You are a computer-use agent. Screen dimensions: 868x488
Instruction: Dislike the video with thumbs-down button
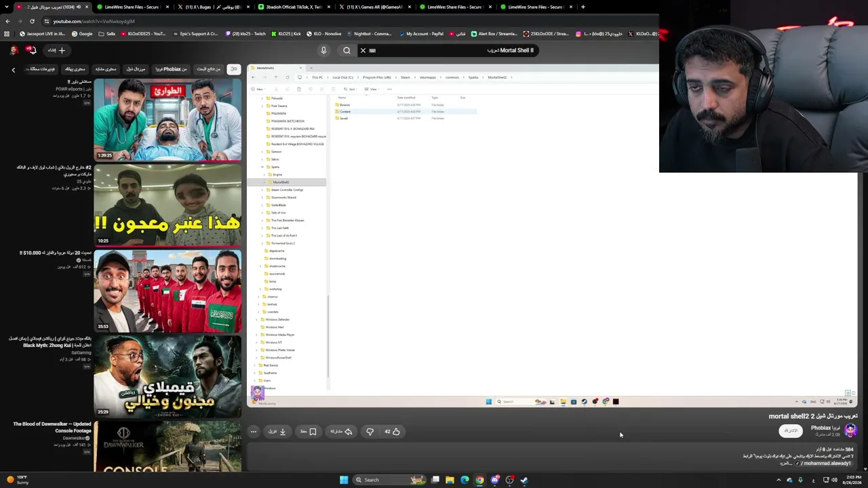370,431
